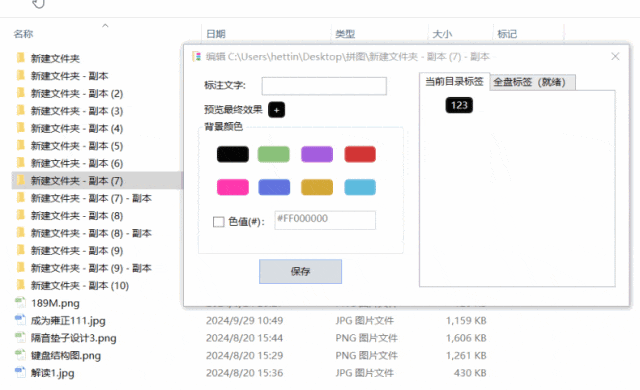The width and height of the screenshot is (640, 390).
Task: Pick the light cyan background color
Action: (x=360, y=187)
